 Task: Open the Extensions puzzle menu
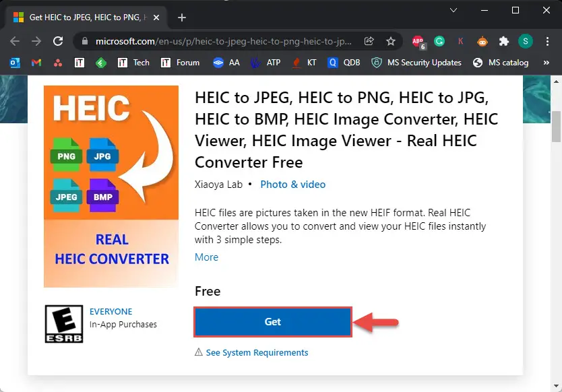(504, 41)
